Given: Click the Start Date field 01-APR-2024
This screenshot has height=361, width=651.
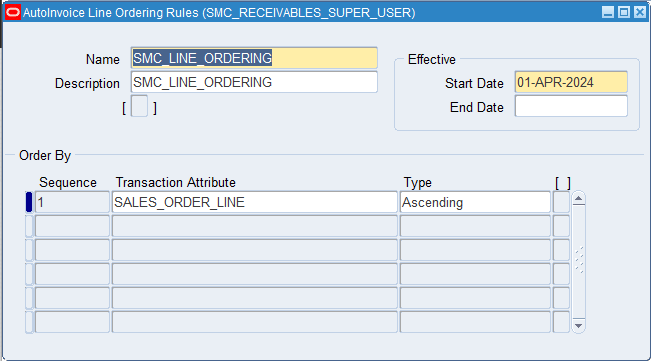Looking at the screenshot, I should (571, 82).
